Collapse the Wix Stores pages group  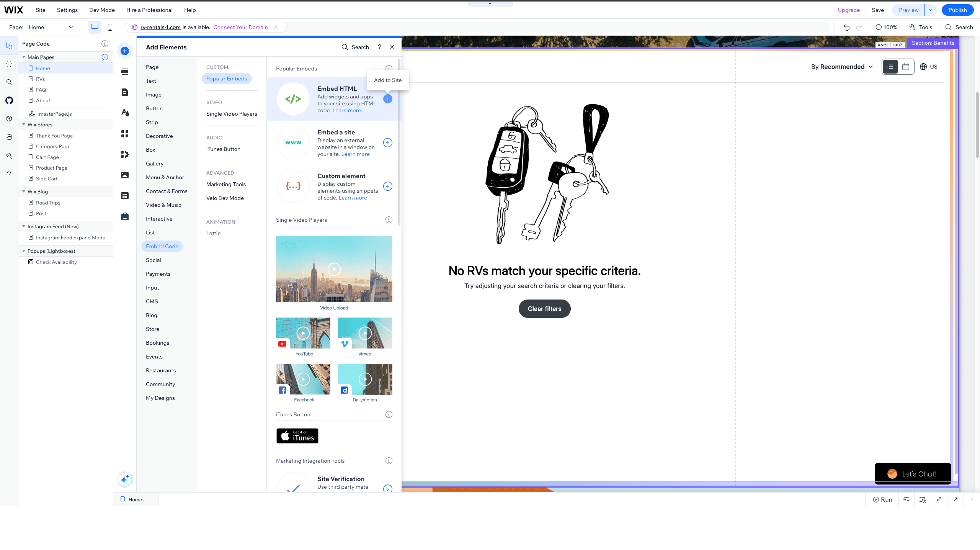[24, 124]
